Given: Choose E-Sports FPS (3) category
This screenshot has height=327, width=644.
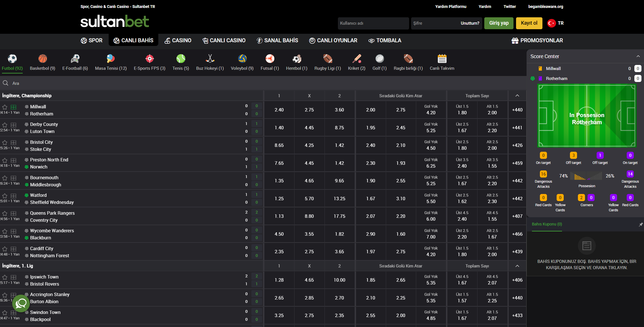Looking at the screenshot, I should pyautogui.click(x=150, y=62).
